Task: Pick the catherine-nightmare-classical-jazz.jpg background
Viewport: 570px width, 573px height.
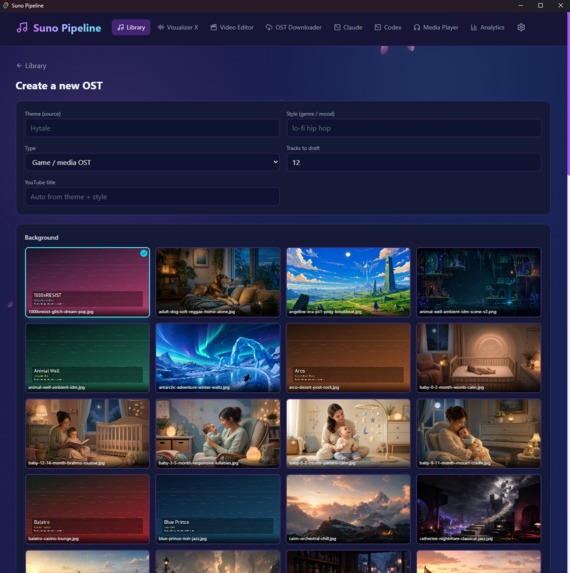Action: pyautogui.click(x=479, y=509)
